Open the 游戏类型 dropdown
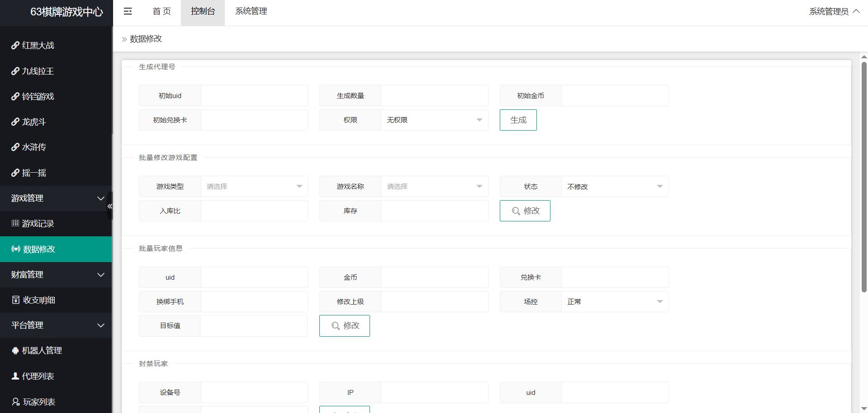Screen dimensions: 868x413 click(254, 187)
